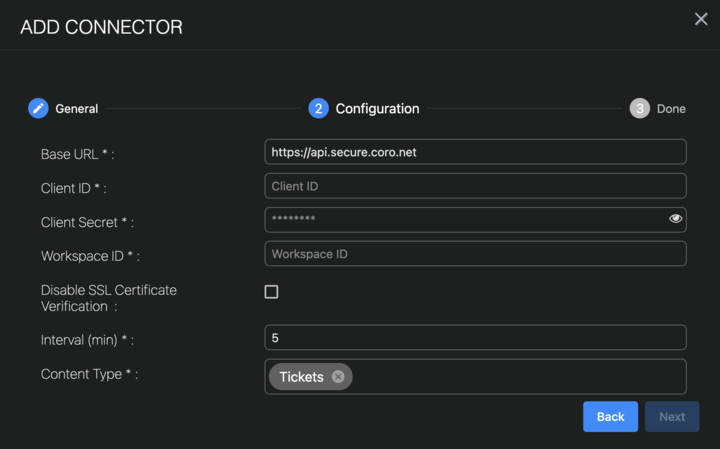Click the Base URL input field
720x449 pixels.
(475, 152)
